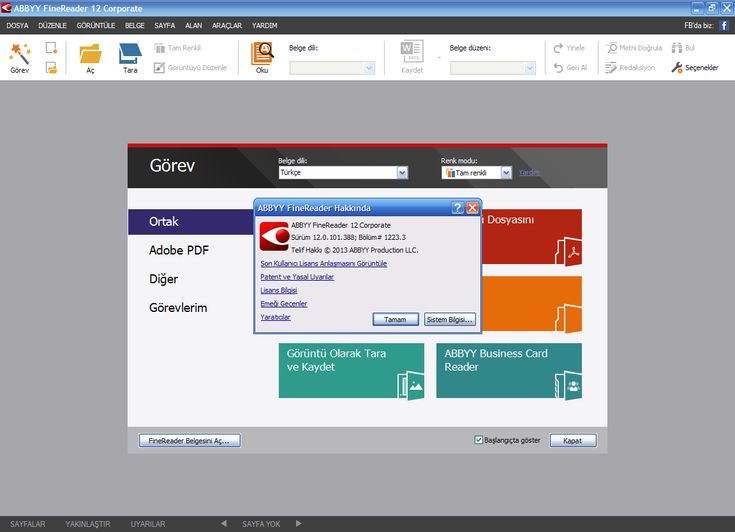Select the Diğer task category
735x532 pixels.
164,279
